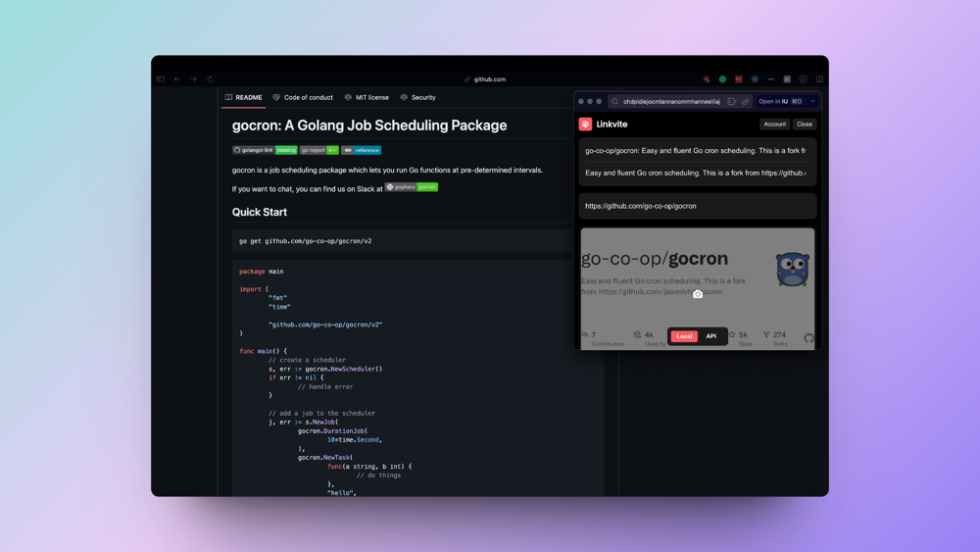Toggle the split view icon at far right

click(819, 79)
